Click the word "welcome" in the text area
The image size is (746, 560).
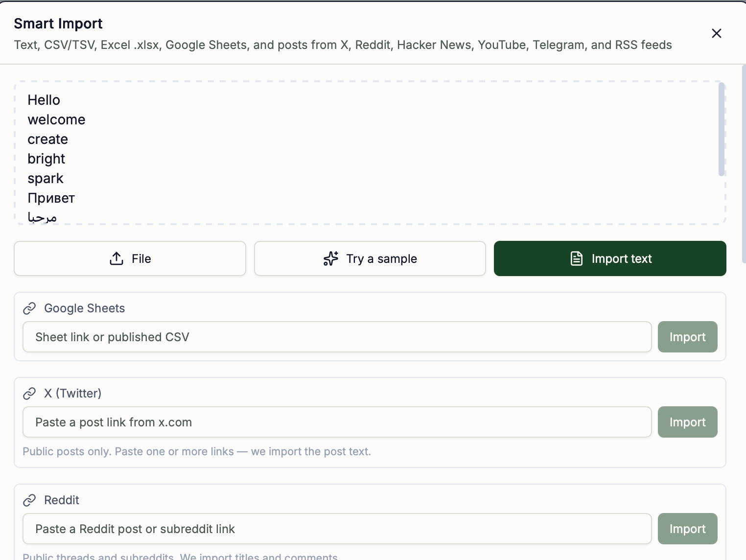(56, 119)
